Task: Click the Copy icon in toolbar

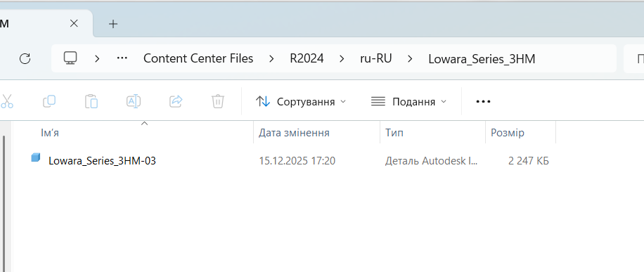Action: (x=49, y=101)
